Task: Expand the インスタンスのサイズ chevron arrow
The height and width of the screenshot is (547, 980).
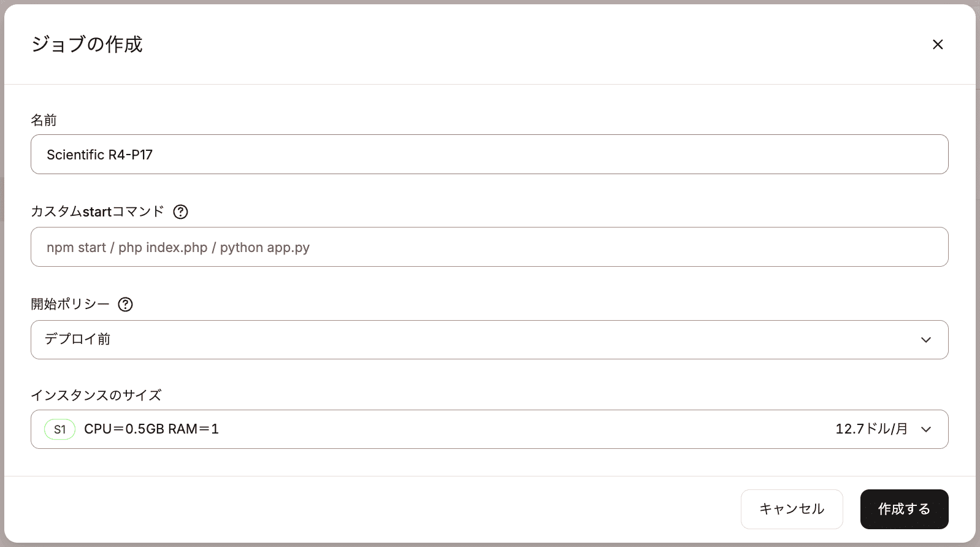Action: pyautogui.click(x=926, y=429)
